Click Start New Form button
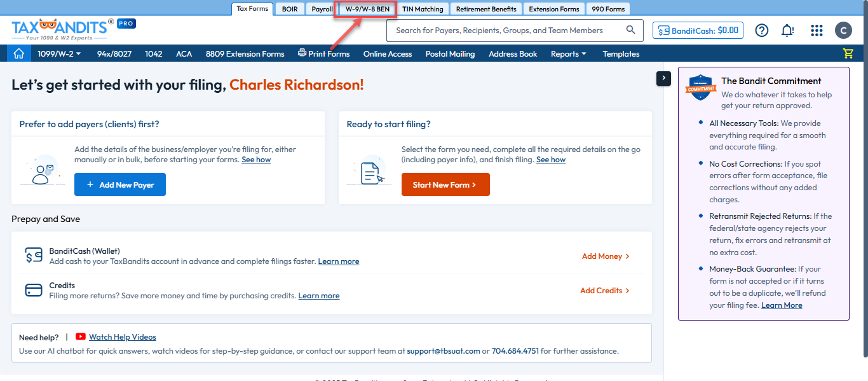This screenshot has width=868, height=381. [x=445, y=184]
